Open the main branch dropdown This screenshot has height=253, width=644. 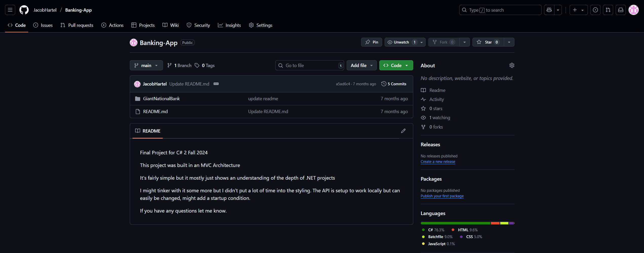(x=146, y=66)
